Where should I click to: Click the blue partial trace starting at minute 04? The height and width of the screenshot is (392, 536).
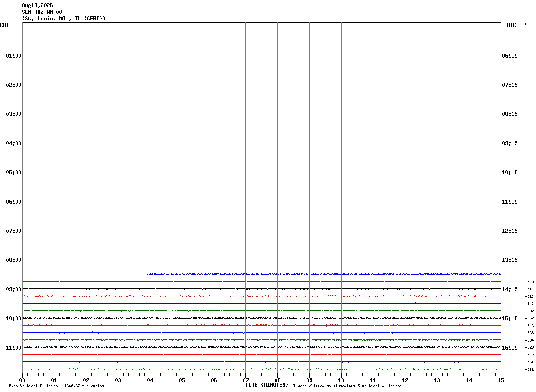tap(324, 274)
